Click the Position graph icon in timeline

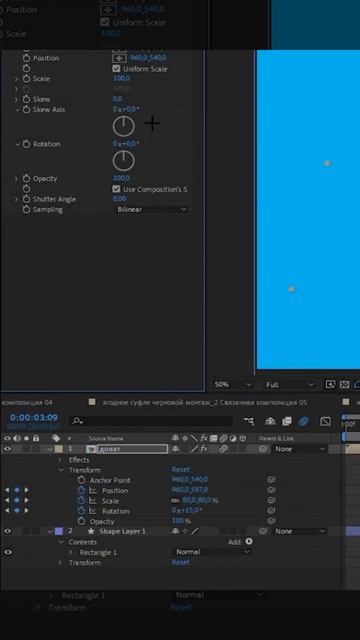tap(93, 490)
